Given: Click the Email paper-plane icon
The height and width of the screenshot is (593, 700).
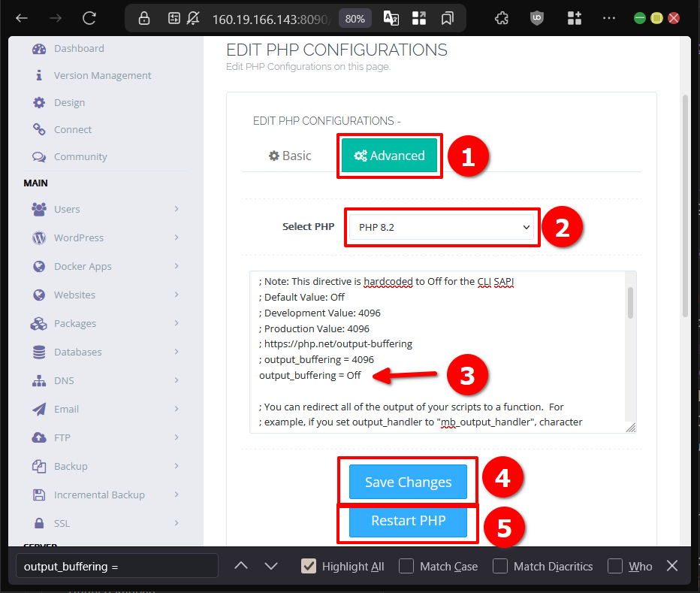Looking at the screenshot, I should 39,409.
